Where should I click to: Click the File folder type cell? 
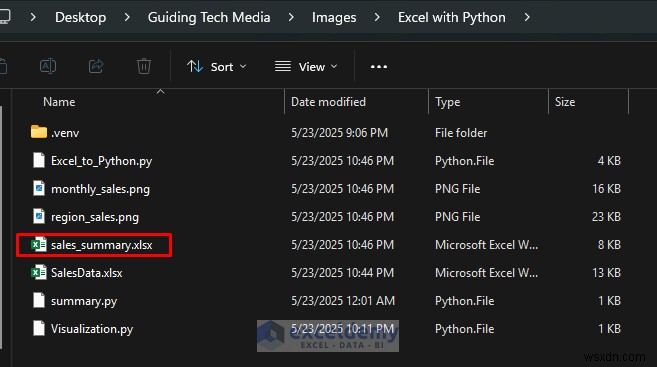pos(461,133)
